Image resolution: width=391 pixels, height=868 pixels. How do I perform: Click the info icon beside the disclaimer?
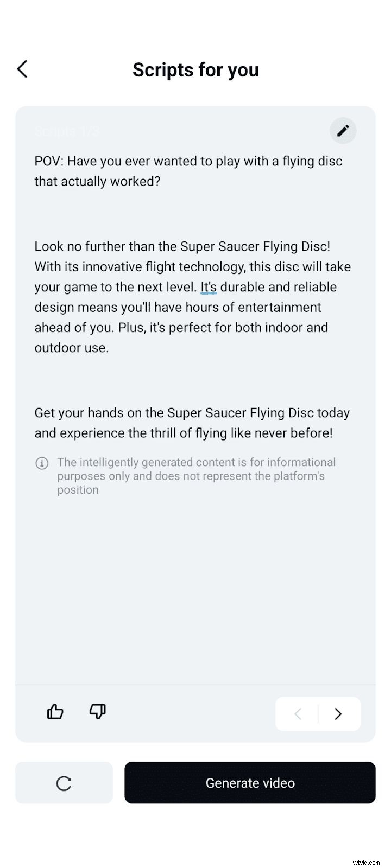click(42, 463)
